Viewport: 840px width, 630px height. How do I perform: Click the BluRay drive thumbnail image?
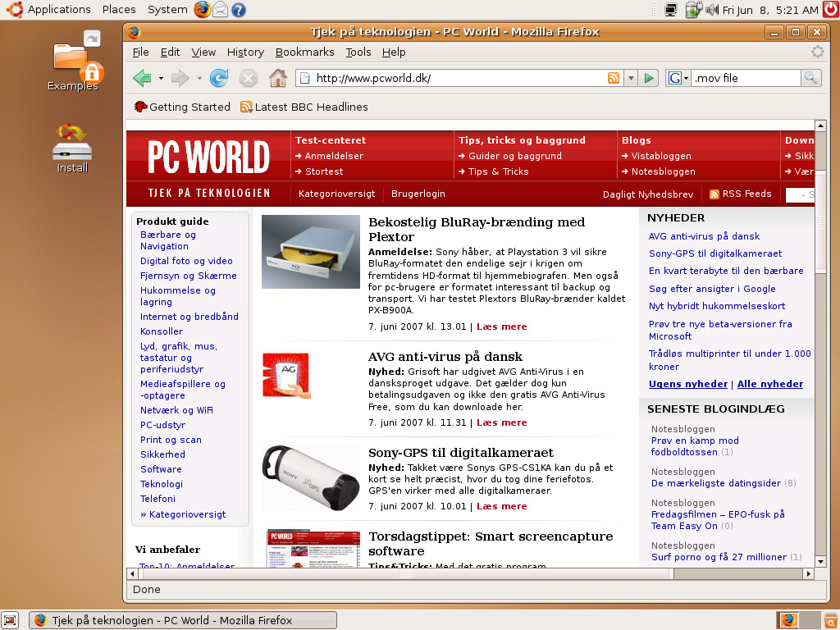point(311,252)
